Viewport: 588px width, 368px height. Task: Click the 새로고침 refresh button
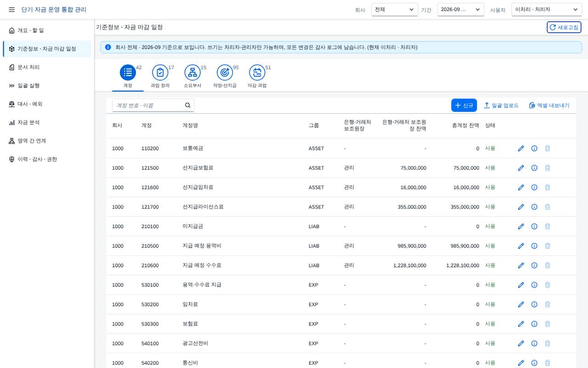pyautogui.click(x=564, y=27)
